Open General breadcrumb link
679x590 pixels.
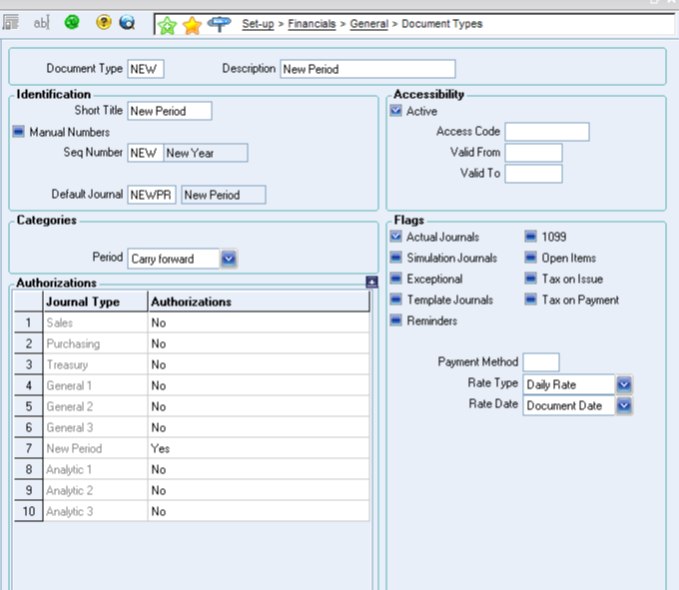click(x=369, y=23)
